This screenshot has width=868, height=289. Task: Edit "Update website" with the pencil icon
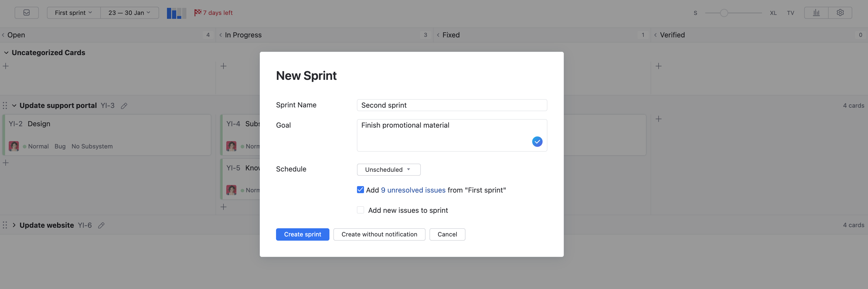tap(101, 225)
